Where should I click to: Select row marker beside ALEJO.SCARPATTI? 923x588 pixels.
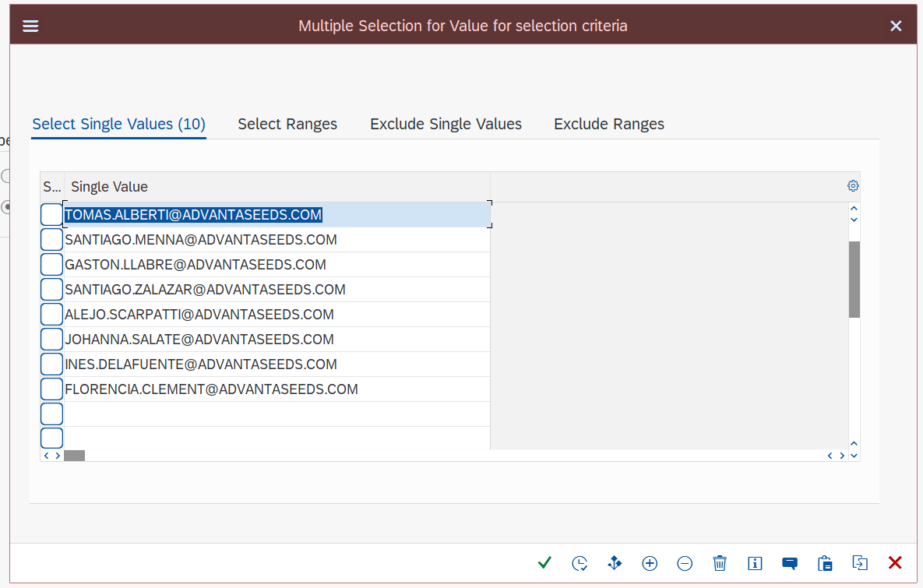(52, 315)
